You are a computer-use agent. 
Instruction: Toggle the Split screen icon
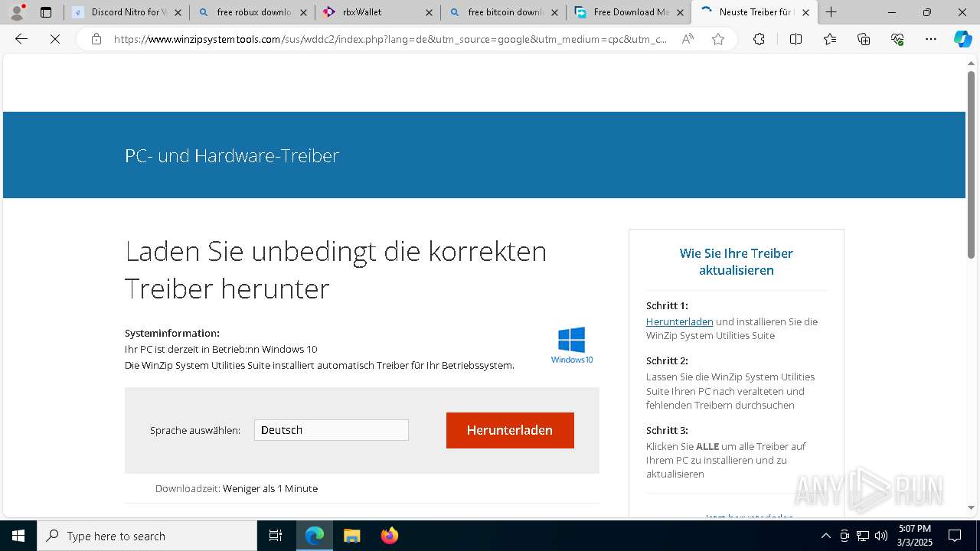point(795,39)
